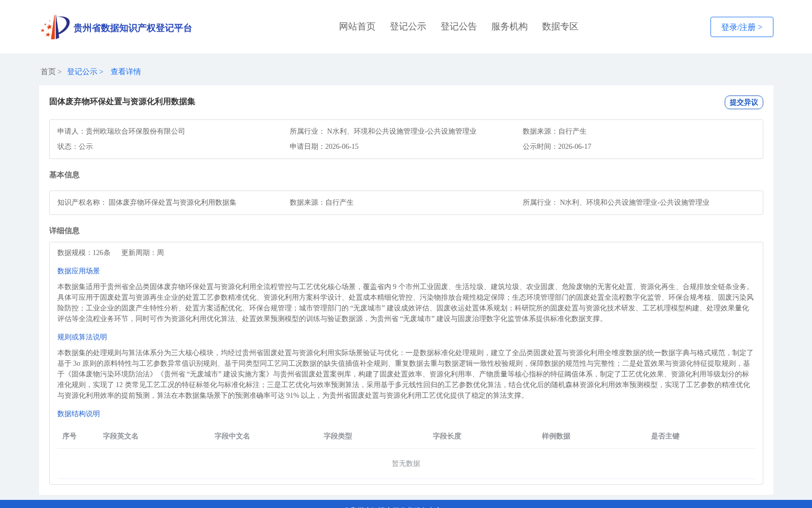Click the 样例数据 column header
The height and width of the screenshot is (508, 812).
tap(556, 436)
